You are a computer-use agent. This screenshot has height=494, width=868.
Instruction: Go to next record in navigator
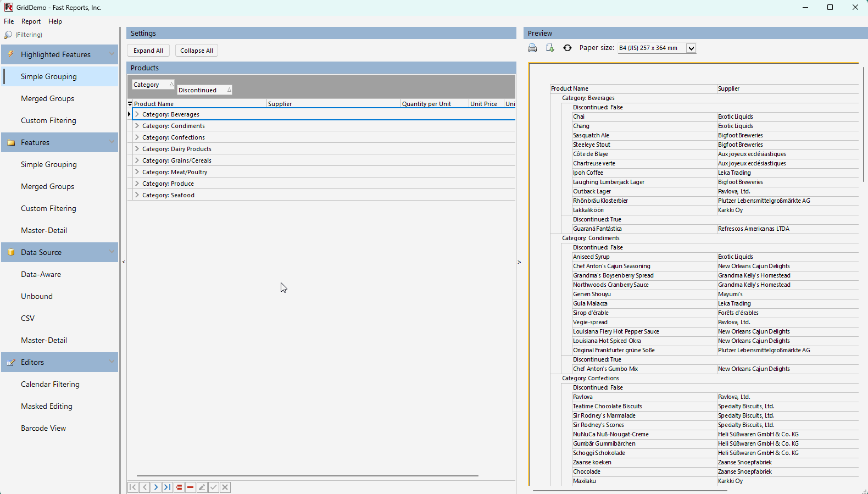[x=156, y=487]
